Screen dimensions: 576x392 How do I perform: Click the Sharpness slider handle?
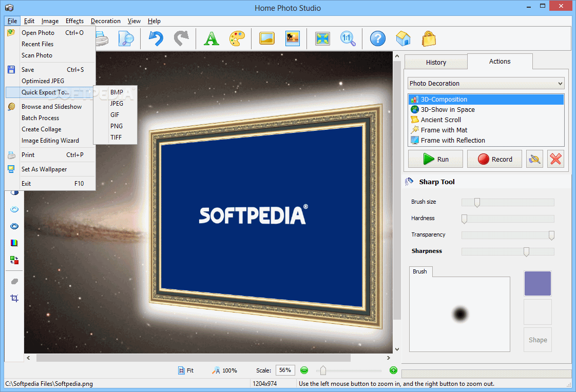point(526,251)
